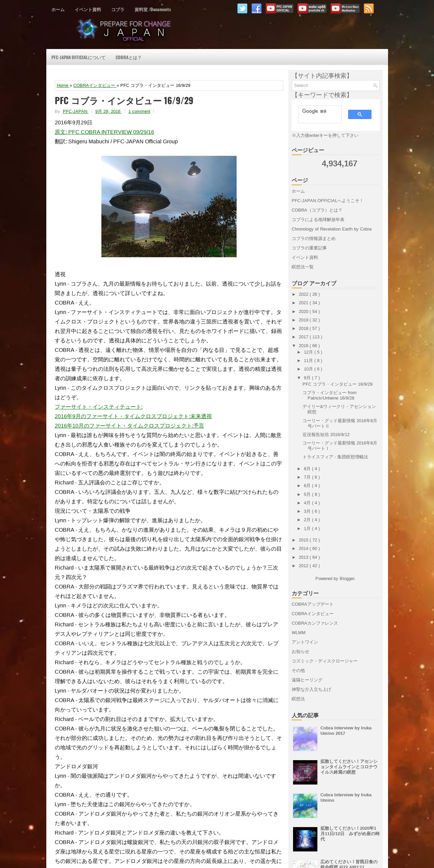This screenshot has height=868, width=434.
Task: Open PFC-JAPAN author link
Action: point(75,112)
